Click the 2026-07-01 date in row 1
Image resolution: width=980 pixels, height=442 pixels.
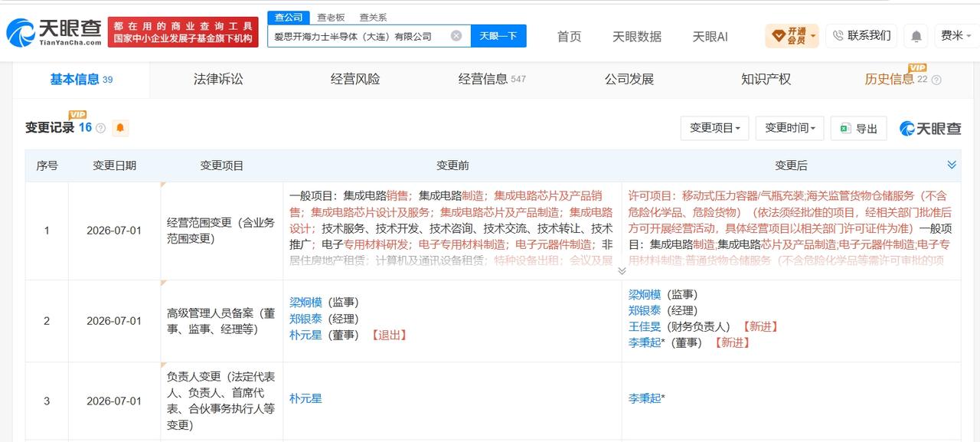[114, 231]
